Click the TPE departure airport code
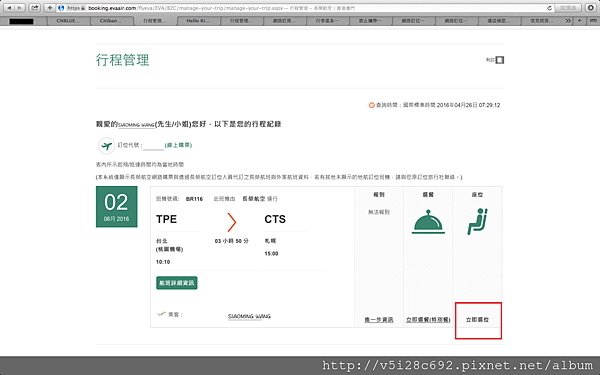Screen dimensions: 600x375 tap(166, 219)
